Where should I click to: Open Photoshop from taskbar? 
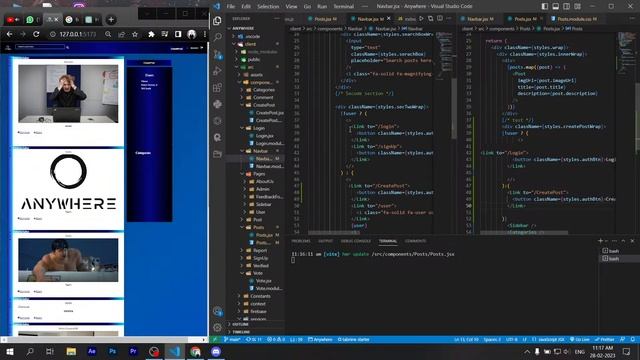pyautogui.click(x=112, y=351)
